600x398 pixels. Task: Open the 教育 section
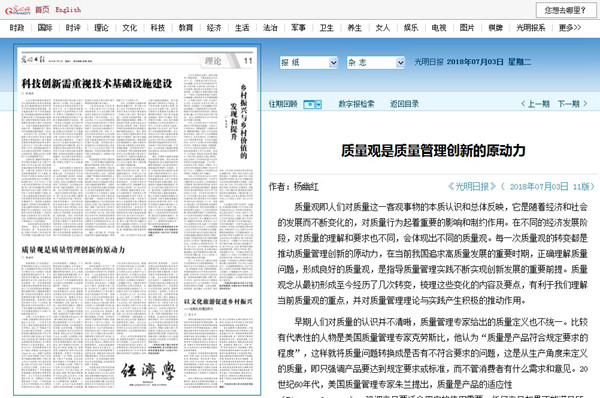(x=186, y=28)
